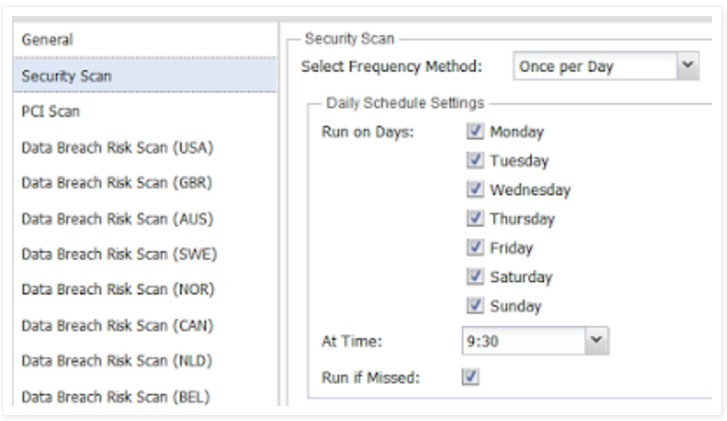727x421 pixels.
Task: Uncheck the Monday checkbox
Action: coord(475,131)
